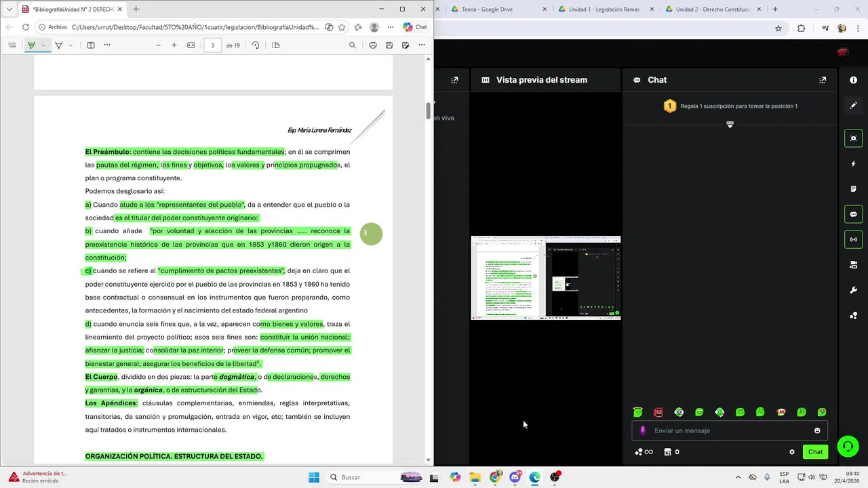Show hidden system tray icons
Viewport: 868px width, 488px height.
tap(738, 477)
